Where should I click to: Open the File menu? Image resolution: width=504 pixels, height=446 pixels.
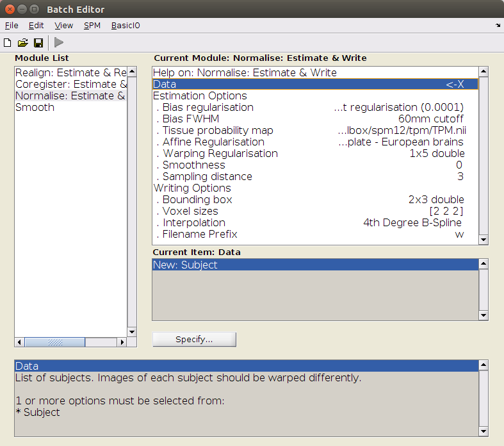coord(12,26)
